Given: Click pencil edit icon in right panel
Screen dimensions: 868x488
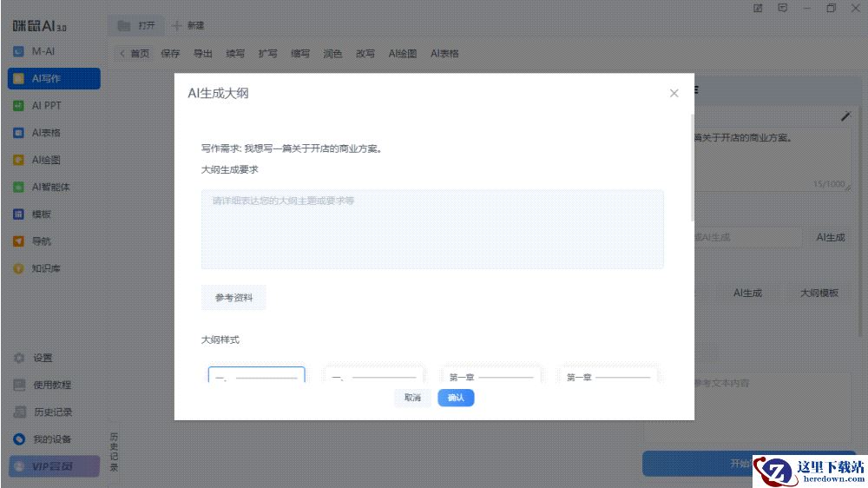Looking at the screenshot, I should coord(845,116).
